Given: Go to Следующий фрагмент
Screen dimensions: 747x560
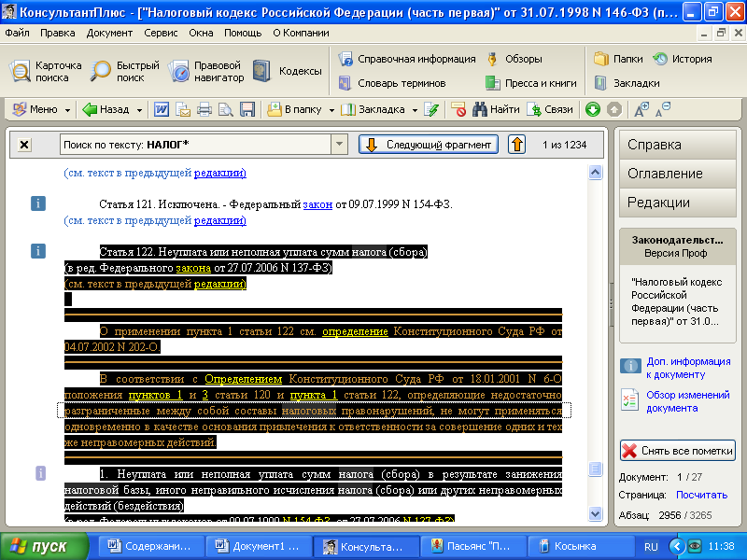Looking at the screenshot, I should (429, 145).
